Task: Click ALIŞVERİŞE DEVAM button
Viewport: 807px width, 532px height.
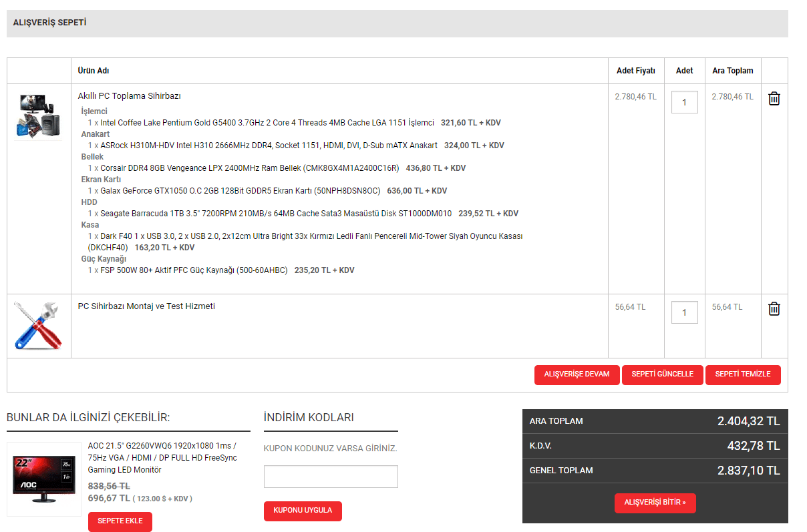Action: [577, 374]
